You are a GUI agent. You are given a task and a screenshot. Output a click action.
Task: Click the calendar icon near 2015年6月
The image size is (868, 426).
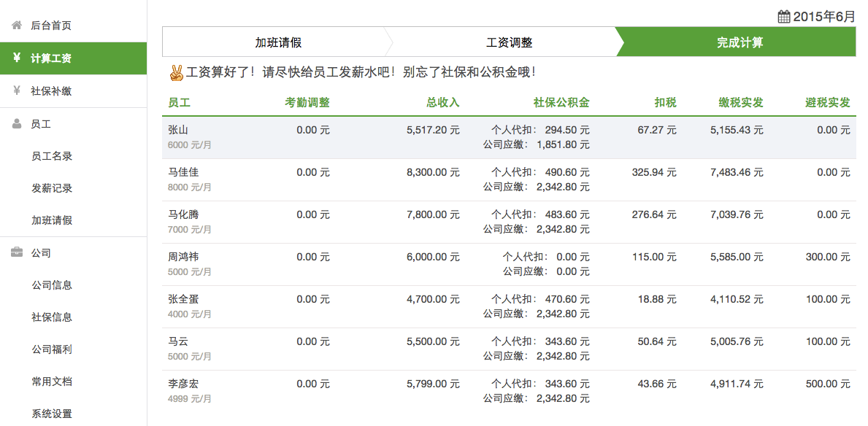[x=784, y=16]
